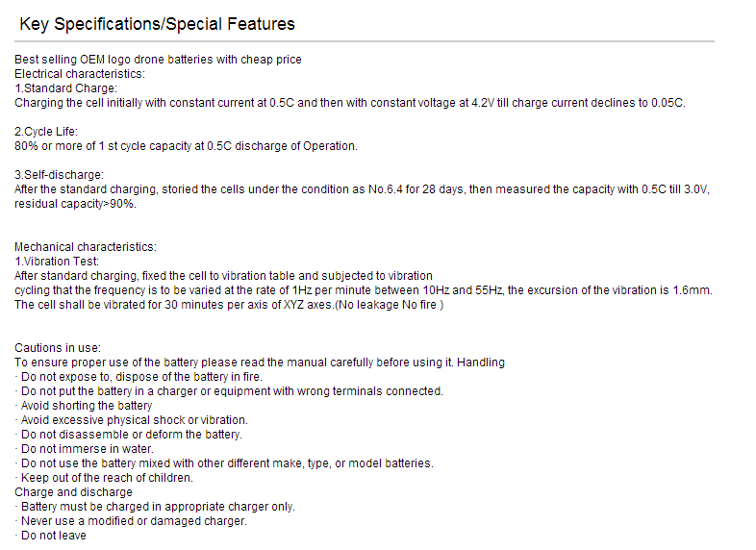756x550 pixels.
Task: Click the Key Specifications/Special Features heading
Action: pos(157,24)
